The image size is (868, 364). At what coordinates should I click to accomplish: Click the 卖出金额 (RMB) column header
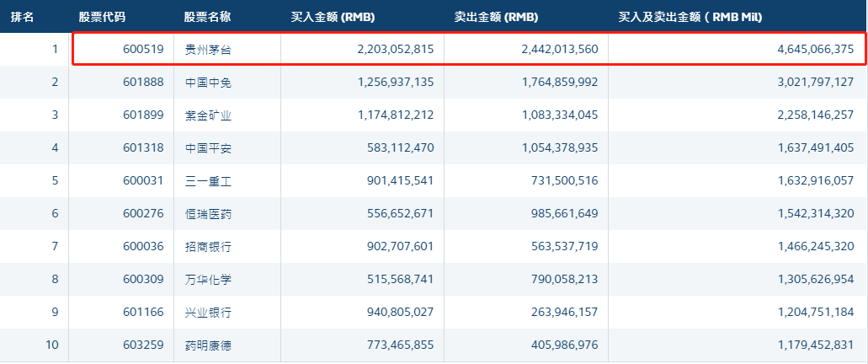[x=496, y=17]
